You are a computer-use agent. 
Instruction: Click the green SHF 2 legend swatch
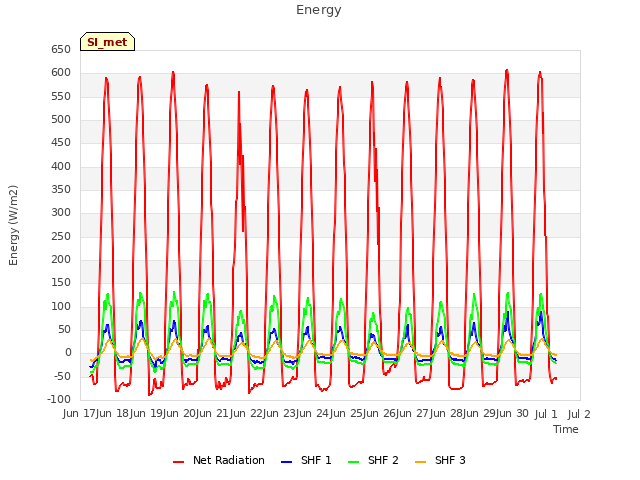point(353,462)
